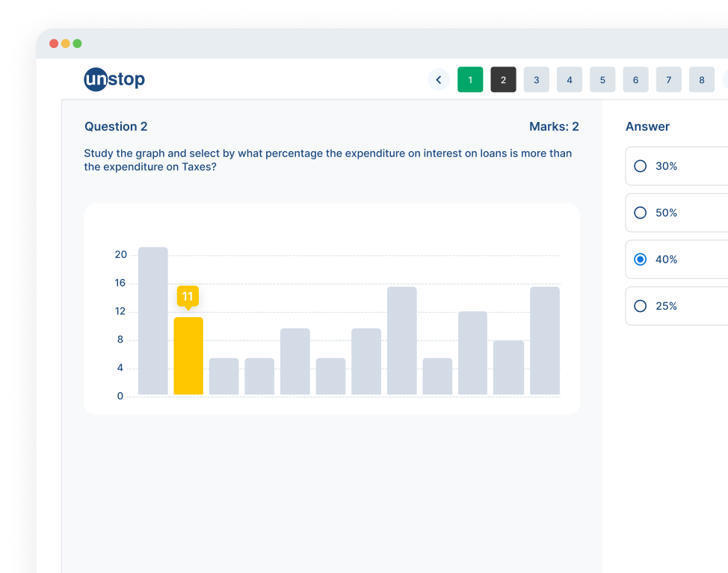This screenshot has width=728, height=573.
Task: Click the y-axis label 0
Action: point(120,396)
